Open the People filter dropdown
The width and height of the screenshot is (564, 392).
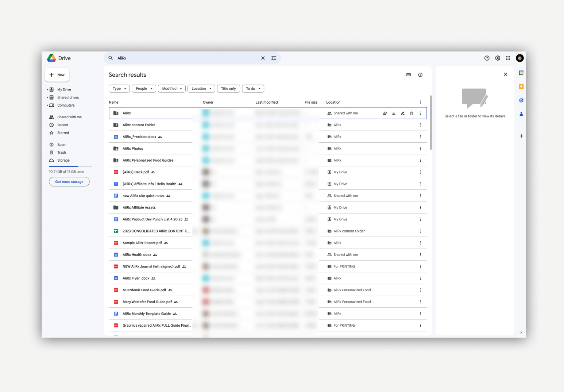point(144,89)
